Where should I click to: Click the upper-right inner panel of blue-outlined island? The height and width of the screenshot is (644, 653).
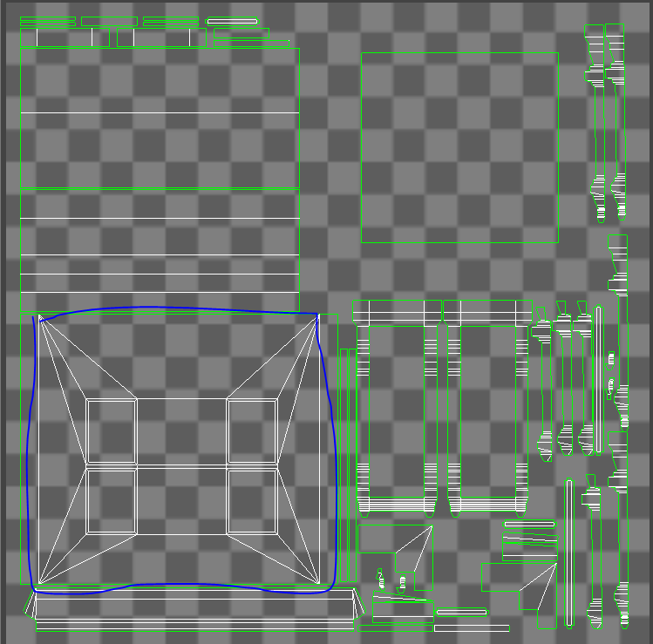click(x=252, y=431)
